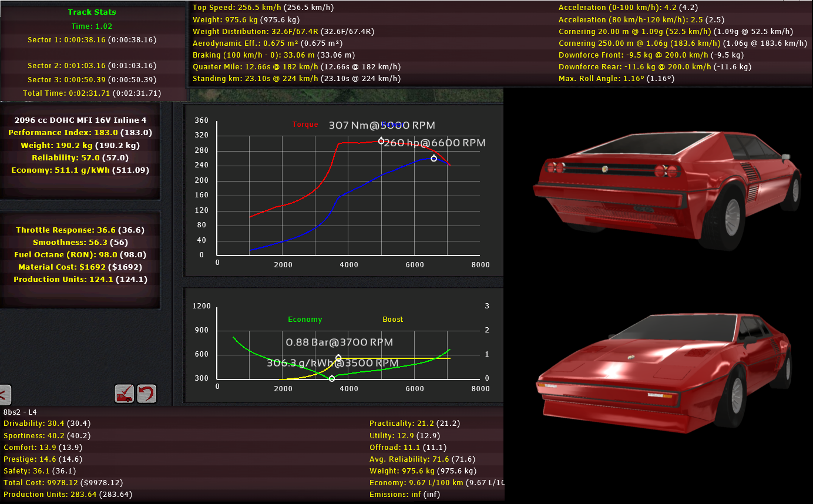The image size is (813, 504).
Task: Click the Sector 1 time row
Action: [92, 40]
